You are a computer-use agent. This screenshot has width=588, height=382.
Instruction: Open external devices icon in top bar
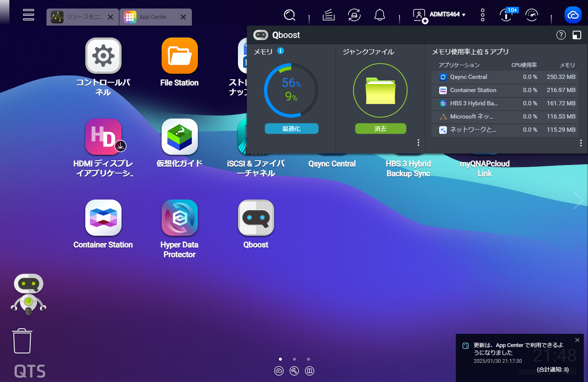[x=354, y=15]
